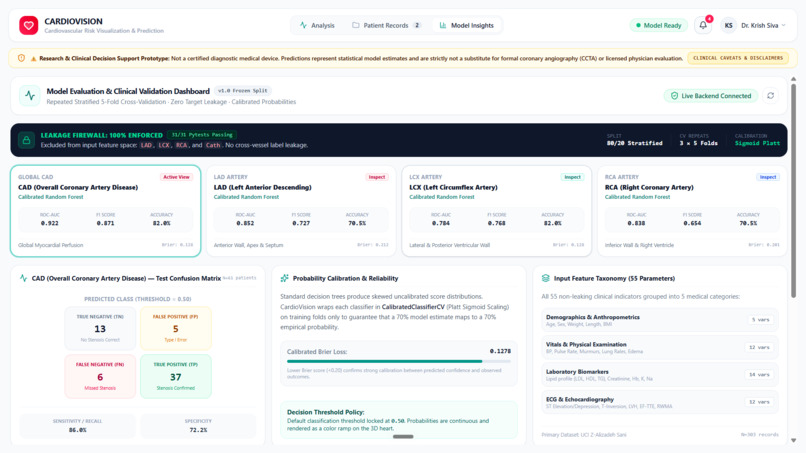Click the sparkle icon beside Probability Calibration

[284, 278]
